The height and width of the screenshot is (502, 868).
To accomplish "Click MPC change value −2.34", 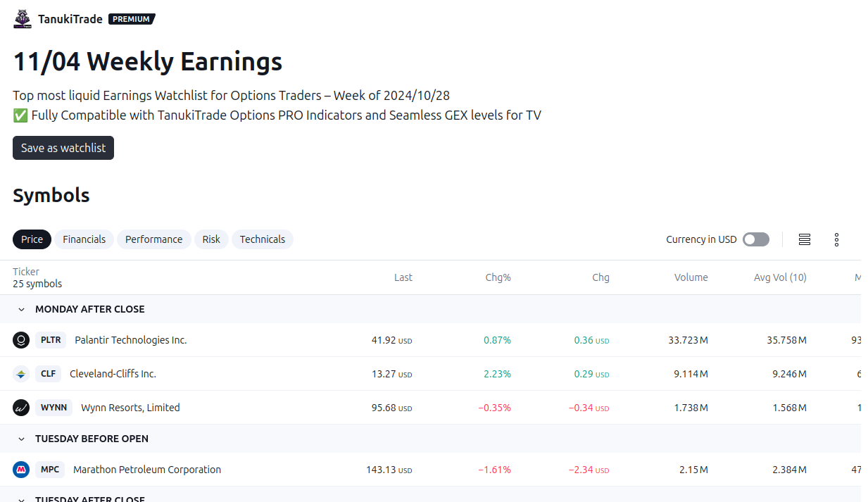I will click(589, 470).
